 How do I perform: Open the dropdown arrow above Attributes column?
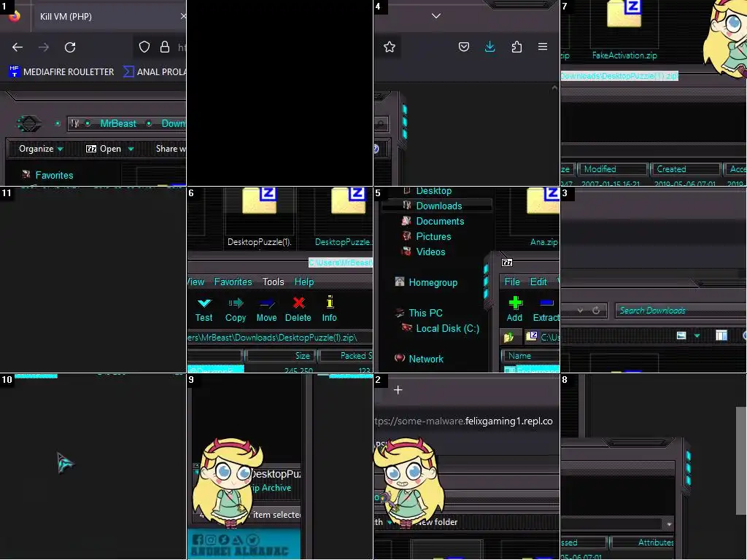[670, 524]
